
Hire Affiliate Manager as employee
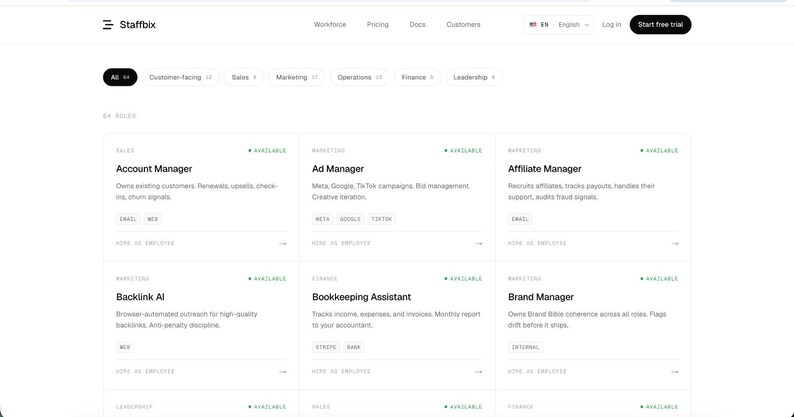(537, 243)
